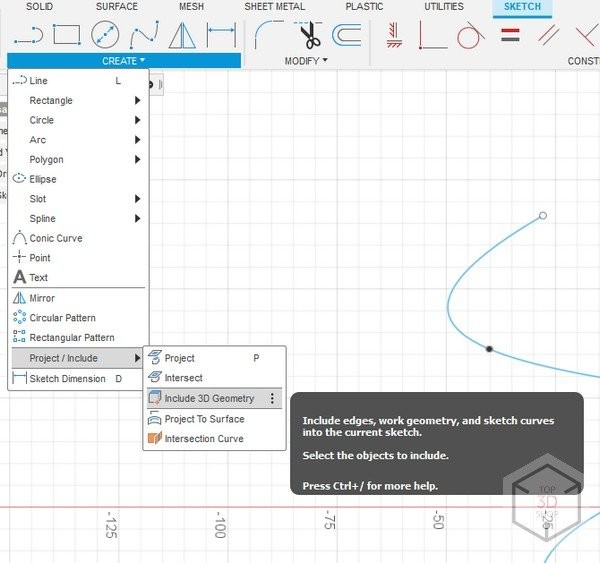Image resolution: width=600 pixels, height=563 pixels.
Task: Open options dots beside Include 3D Geometry
Action: click(x=272, y=398)
